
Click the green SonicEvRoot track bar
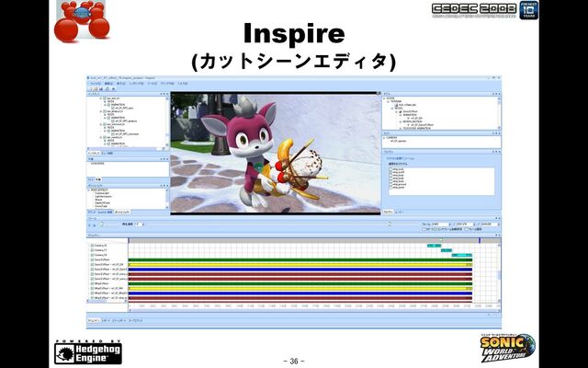pyautogui.click(x=300, y=259)
